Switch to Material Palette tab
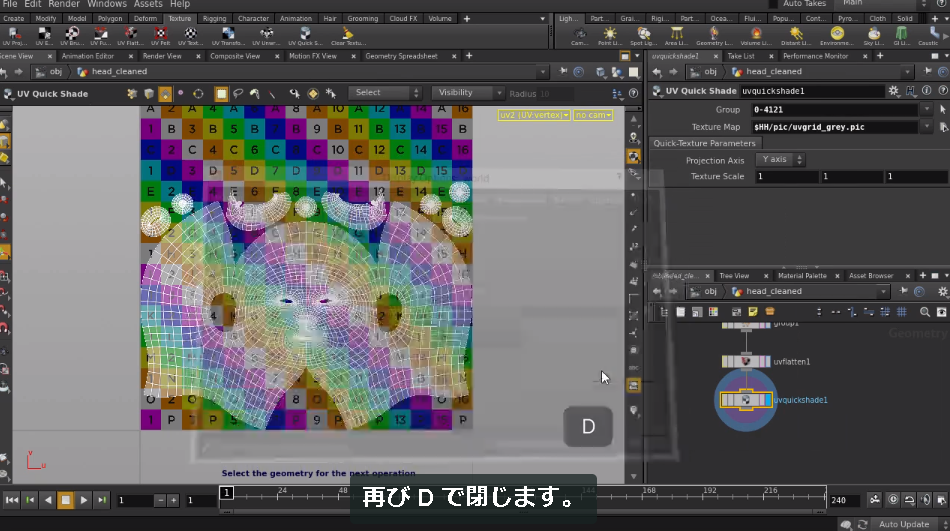 [802, 276]
